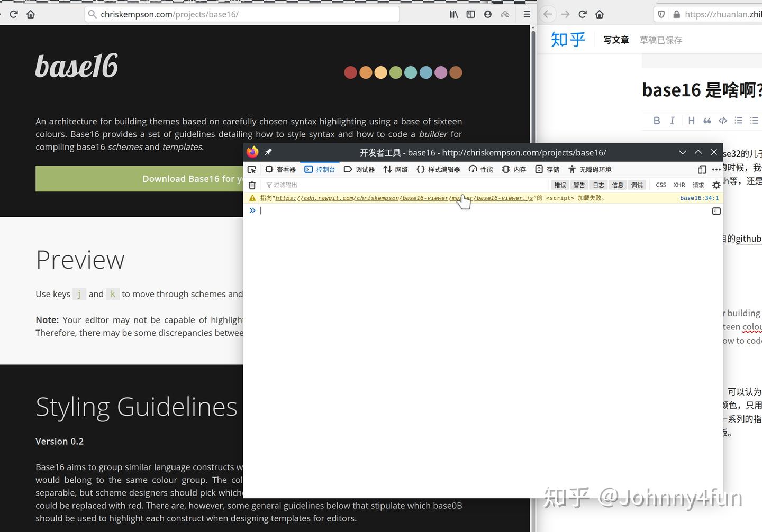Open Firefox account icon in left browser
The height and width of the screenshot is (532, 762).
point(487,14)
